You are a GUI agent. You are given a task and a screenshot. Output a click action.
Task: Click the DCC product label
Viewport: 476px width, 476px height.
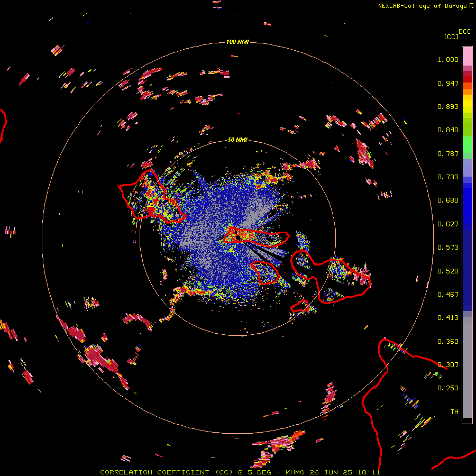(464, 32)
